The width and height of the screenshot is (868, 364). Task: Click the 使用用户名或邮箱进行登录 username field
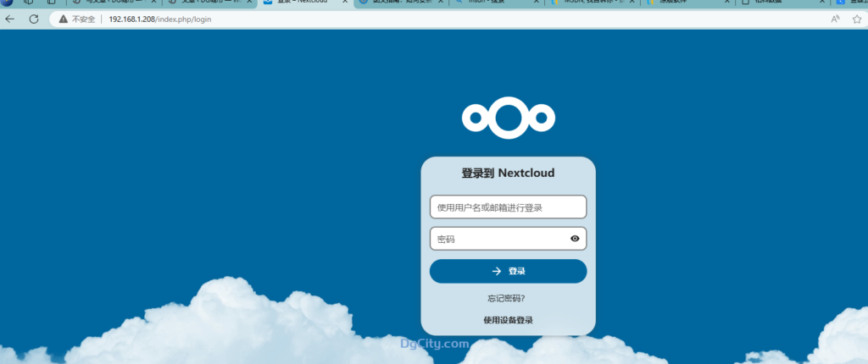pyautogui.click(x=509, y=207)
